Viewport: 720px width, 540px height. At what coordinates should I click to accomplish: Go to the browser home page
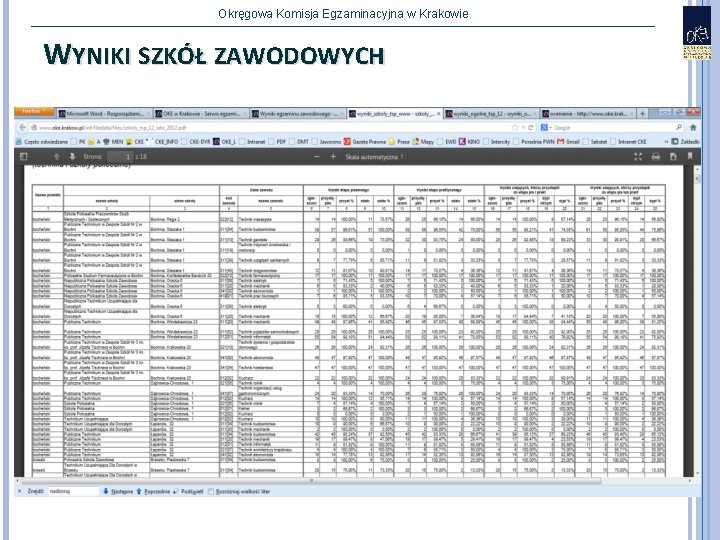point(693,128)
